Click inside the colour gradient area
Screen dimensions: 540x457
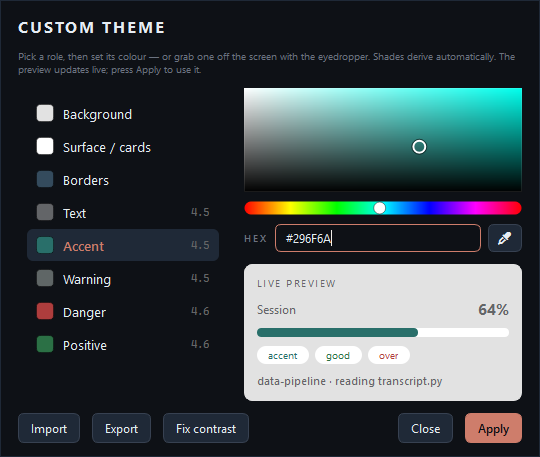coord(383,139)
